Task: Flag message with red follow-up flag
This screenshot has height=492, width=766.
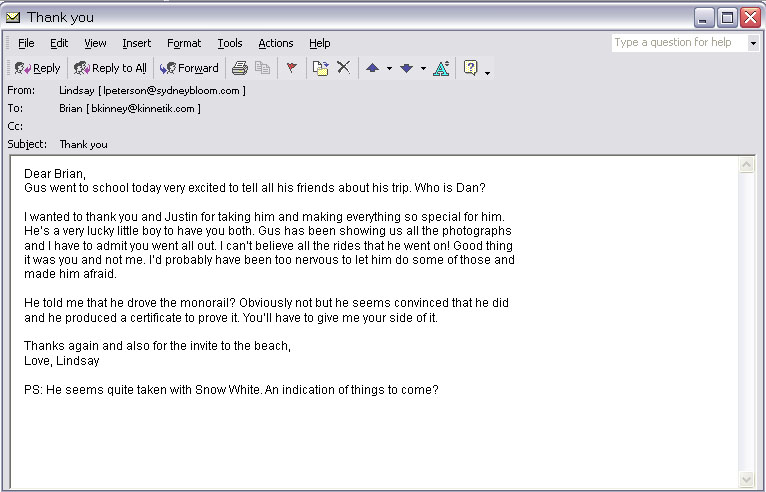Action: (292, 68)
